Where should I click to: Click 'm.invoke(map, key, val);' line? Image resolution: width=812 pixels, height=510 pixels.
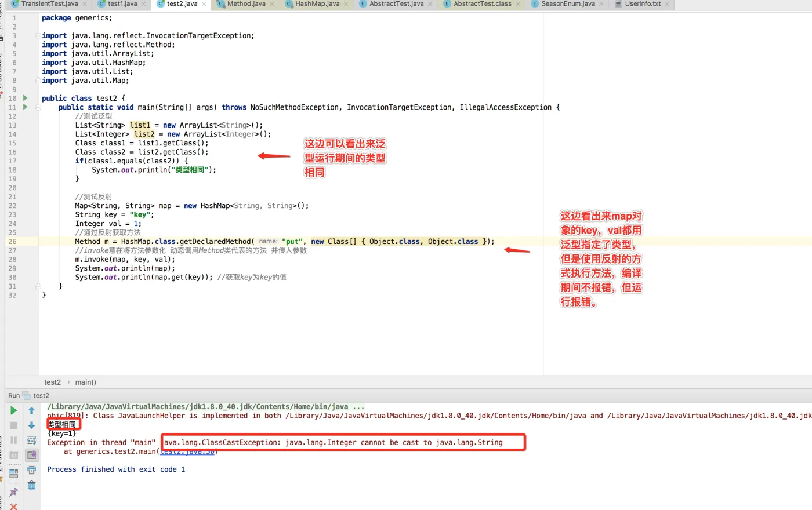tap(125, 259)
